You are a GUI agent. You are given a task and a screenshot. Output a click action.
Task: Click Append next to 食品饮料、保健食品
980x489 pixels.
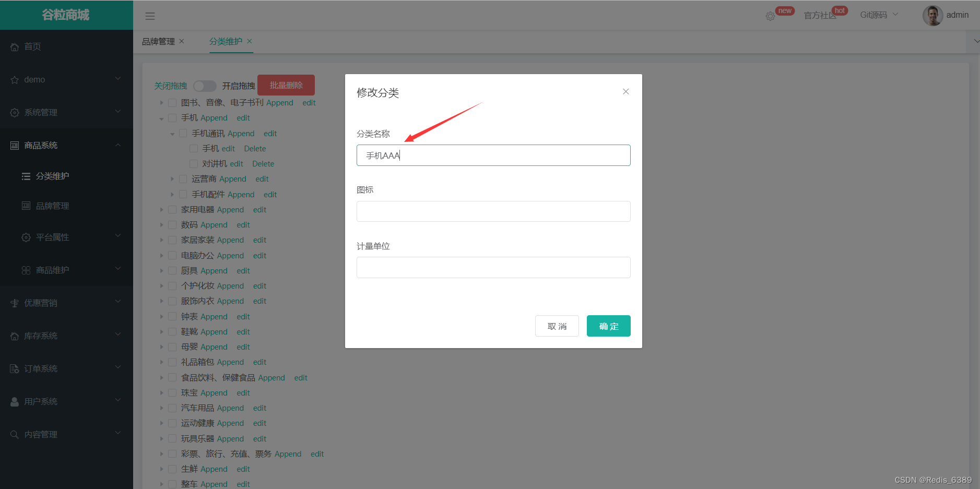point(271,378)
